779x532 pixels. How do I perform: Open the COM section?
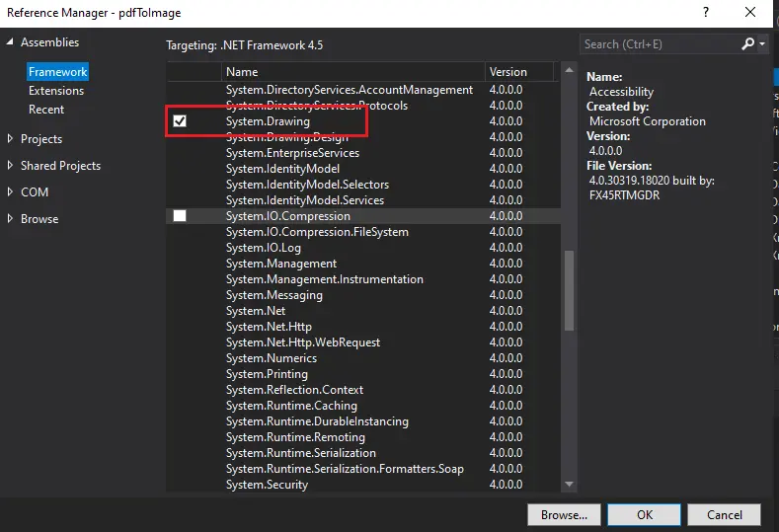(35, 191)
